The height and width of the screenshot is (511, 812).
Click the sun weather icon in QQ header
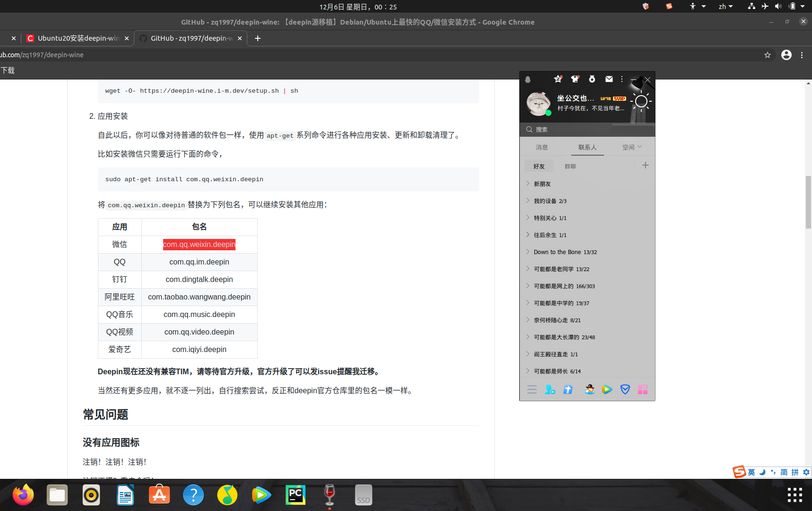641,101
